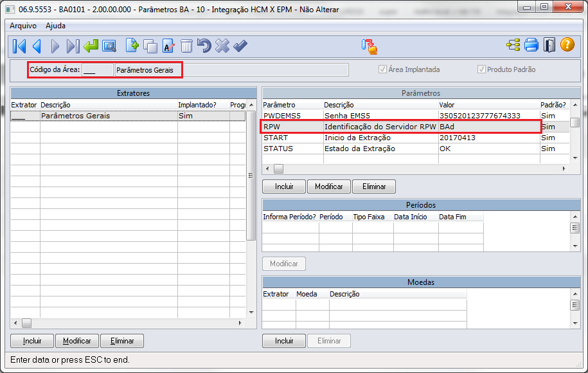Click the OK value cell
The height and width of the screenshot is (373, 588).
click(x=489, y=149)
